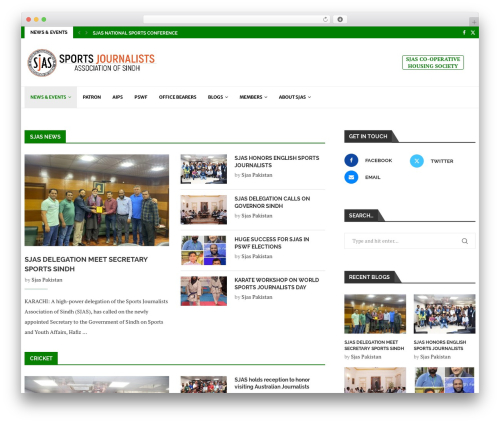Open new browser tab with plus button
Image resolution: width=500 pixels, height=423 pixels.
(x=474, y=22)
